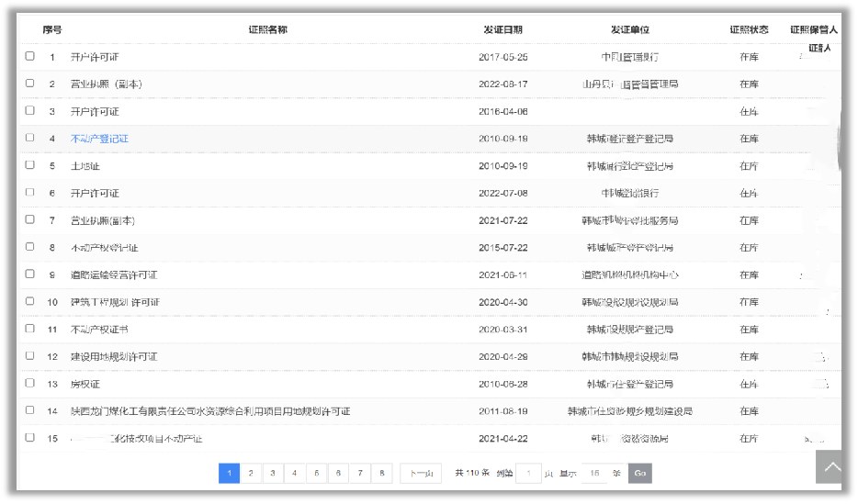858x504 pixels.
Task: Click the next page button 下一页
Action: click(422, 473)
